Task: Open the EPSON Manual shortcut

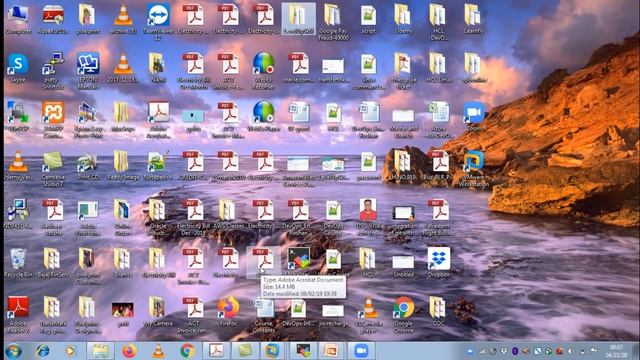Action: [88, 71]
